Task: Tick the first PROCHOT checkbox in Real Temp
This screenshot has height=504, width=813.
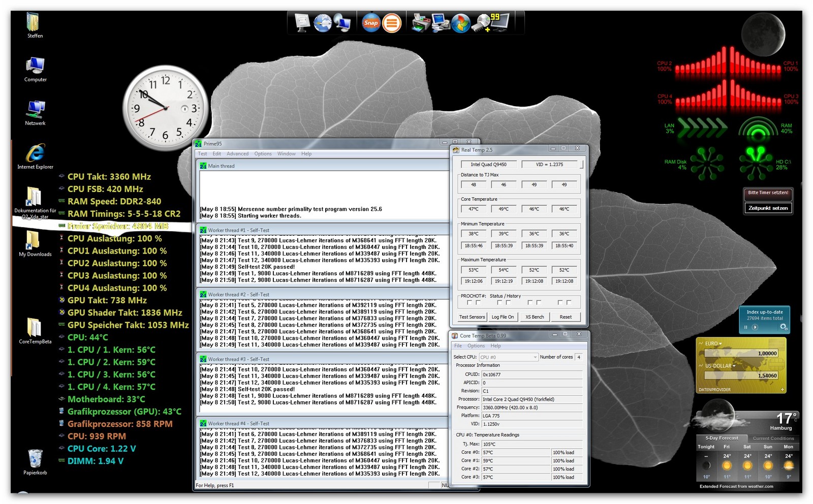Action: click(469, 302)
